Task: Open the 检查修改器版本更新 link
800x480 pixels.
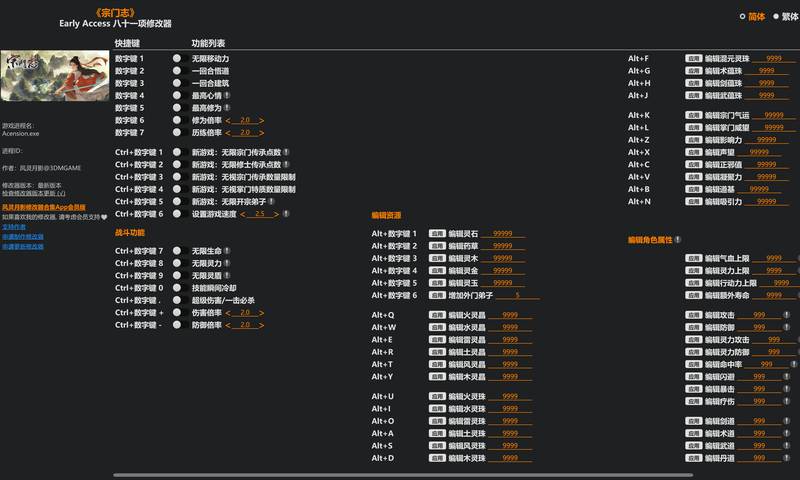Action: point(34,193)
